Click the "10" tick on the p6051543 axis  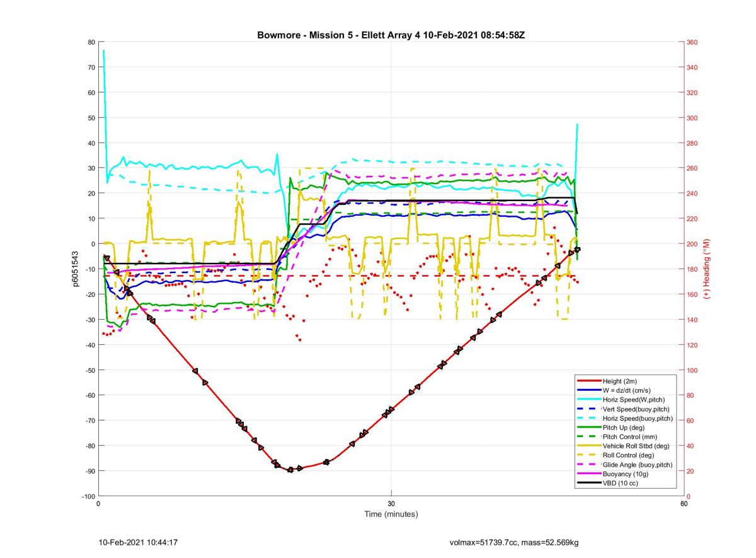pos(91,219)
